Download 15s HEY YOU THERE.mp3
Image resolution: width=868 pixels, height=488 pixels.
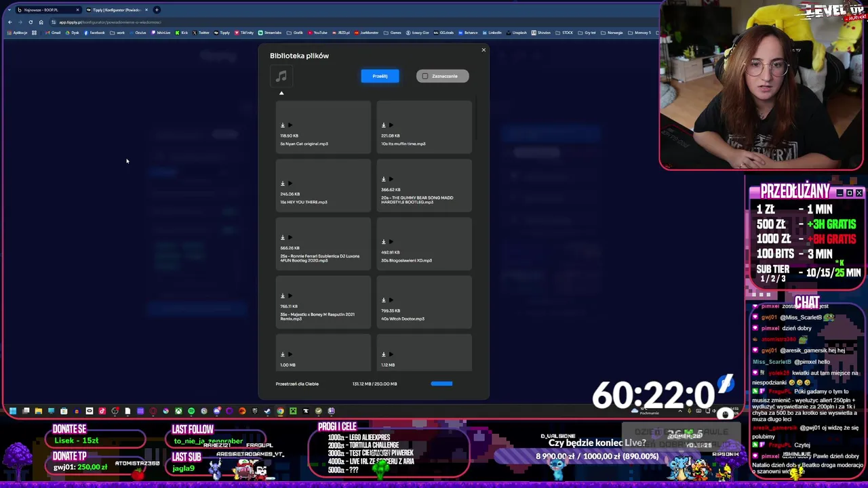coord(283,184)
